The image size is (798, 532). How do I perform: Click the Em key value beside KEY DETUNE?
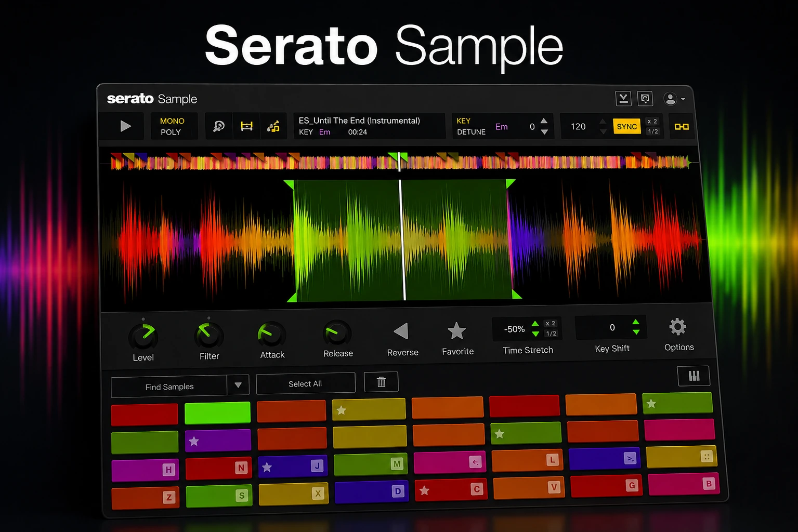point(501,127)
